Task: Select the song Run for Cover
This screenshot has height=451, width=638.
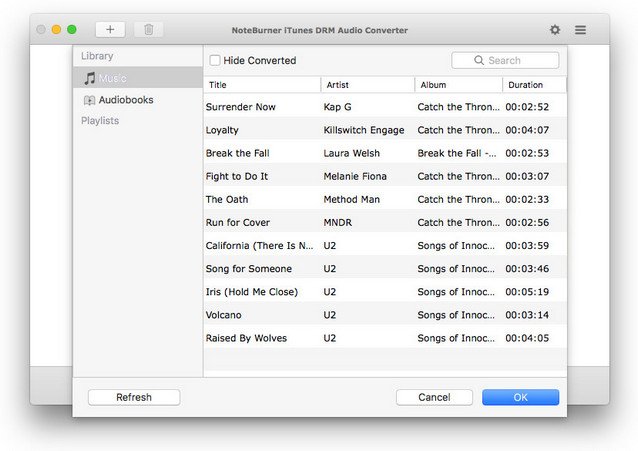Action: (x=238, y=223)
